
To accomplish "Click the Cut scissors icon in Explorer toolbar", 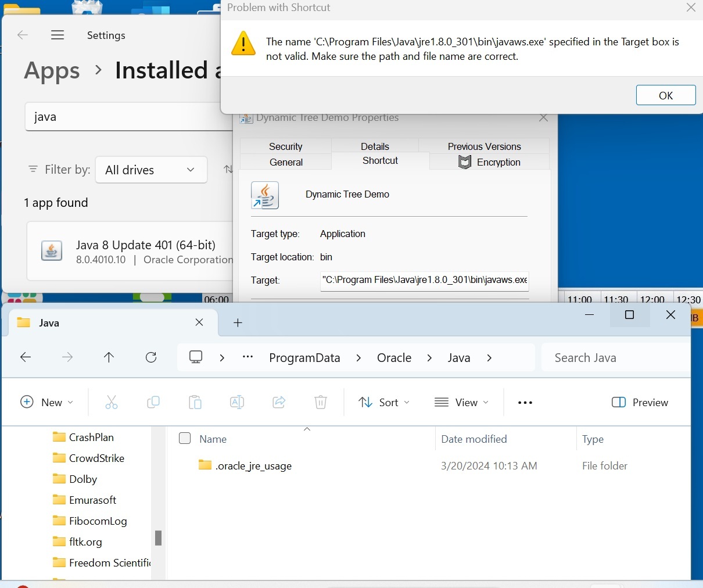I will click(112, 402).
